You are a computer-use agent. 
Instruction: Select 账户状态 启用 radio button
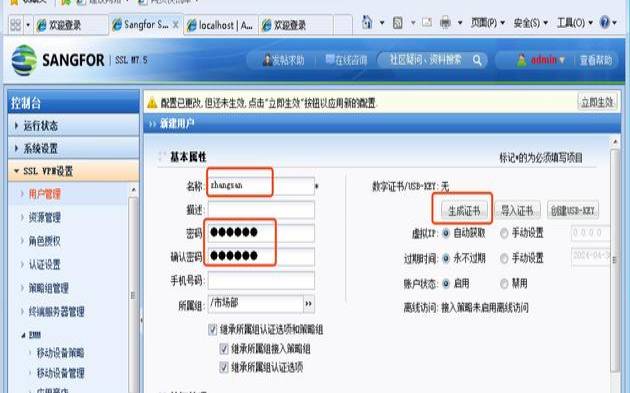click(x=446, y=284)
